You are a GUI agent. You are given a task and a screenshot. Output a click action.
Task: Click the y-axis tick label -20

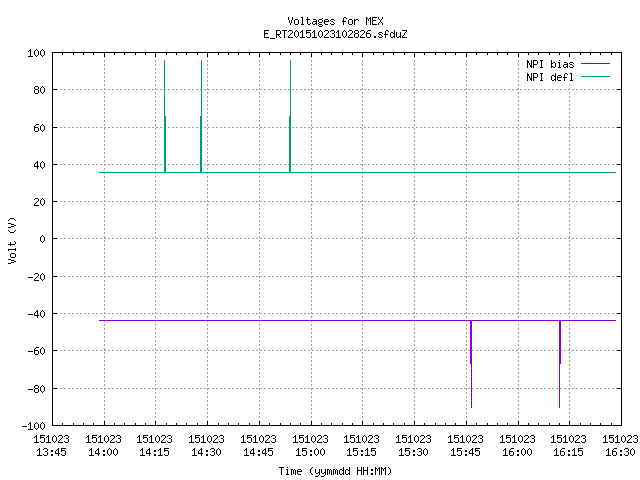tap(36, 277)
